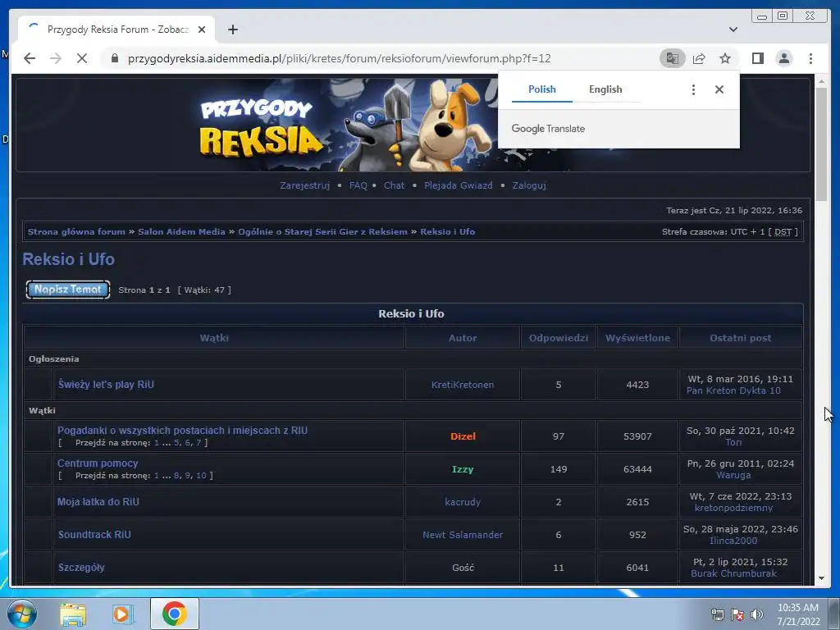The height and width of the screenshot is (630, 840).
Task: Open the network tray icon
Action: click(717, 614)
